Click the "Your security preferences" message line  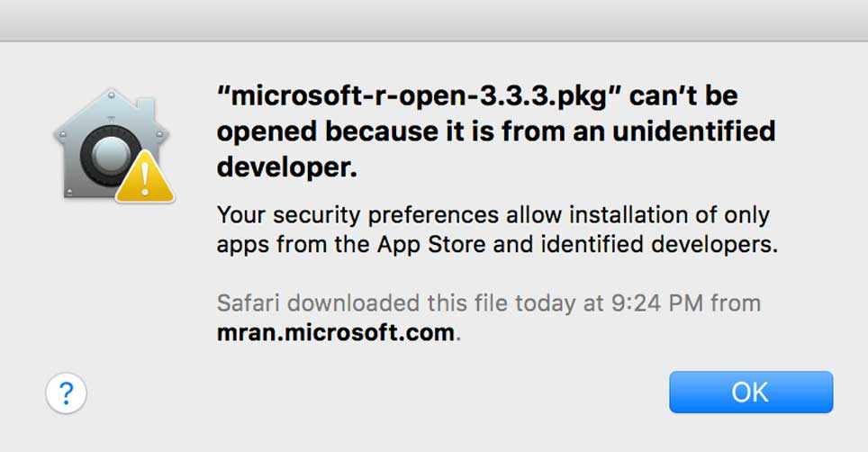[x=493, y=214]
